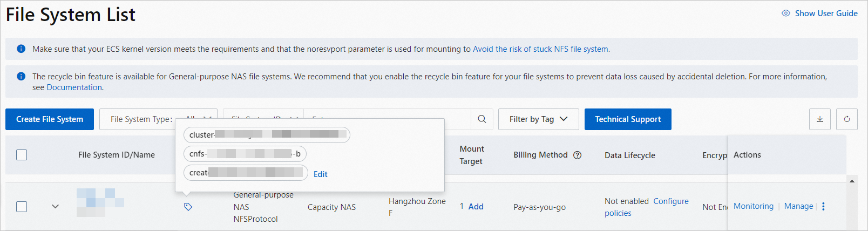Viewport: 868px width, 231px height.
Task: Open the Monitoring action link
Action: tap(753, 206)
